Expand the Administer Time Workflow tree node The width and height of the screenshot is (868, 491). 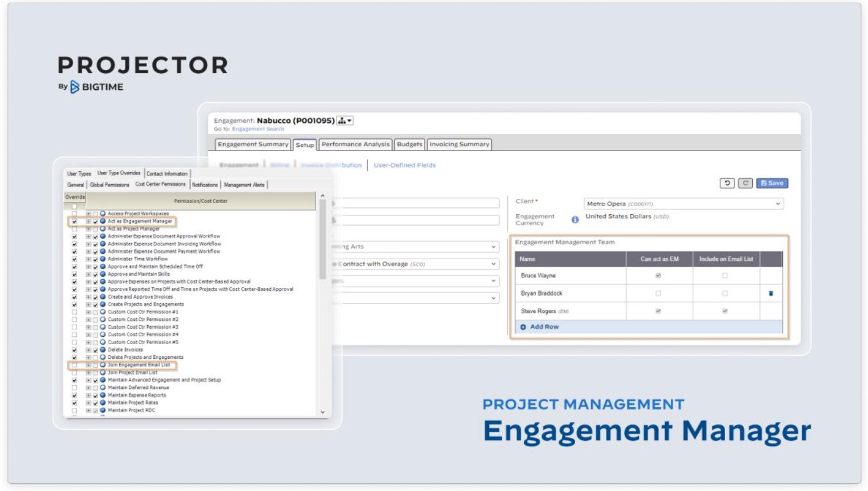(89, 259)
